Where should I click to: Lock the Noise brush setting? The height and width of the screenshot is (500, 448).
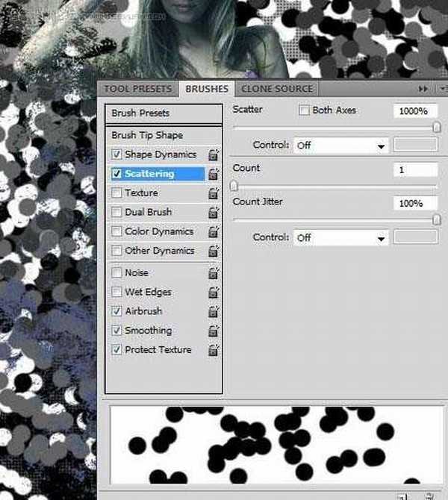pyautogui.click(x=214, y=274)
